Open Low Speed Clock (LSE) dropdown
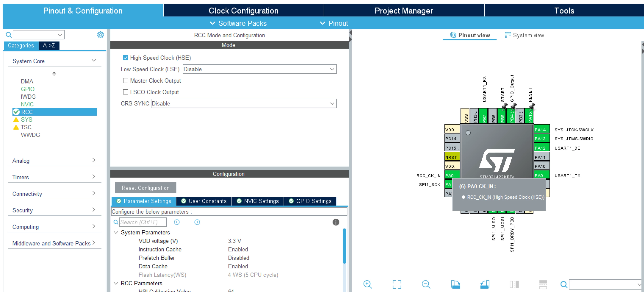The height and width of the screenshot is (292, 644). (259, 69)
